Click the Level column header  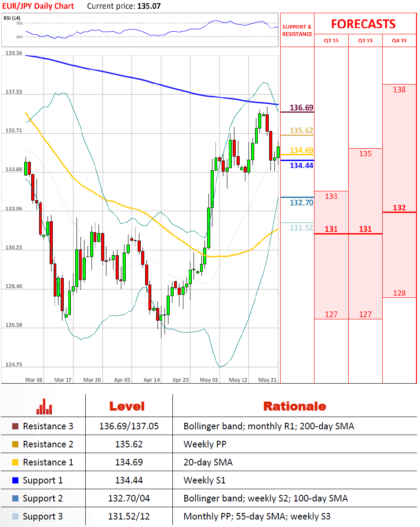click(x=127, y=406)
